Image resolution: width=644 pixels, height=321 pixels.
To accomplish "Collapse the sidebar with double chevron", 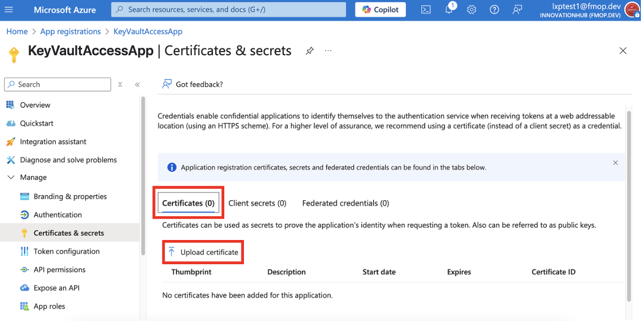I will click(x=137, y=84).
